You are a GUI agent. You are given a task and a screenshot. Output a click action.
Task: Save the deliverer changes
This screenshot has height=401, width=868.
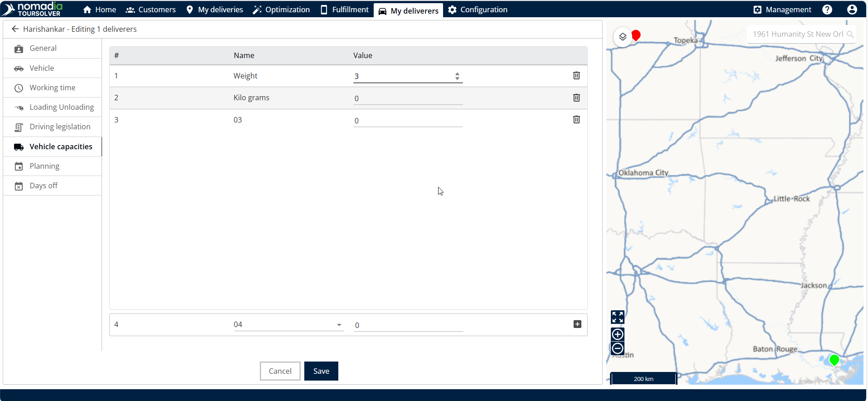[321, 371]
